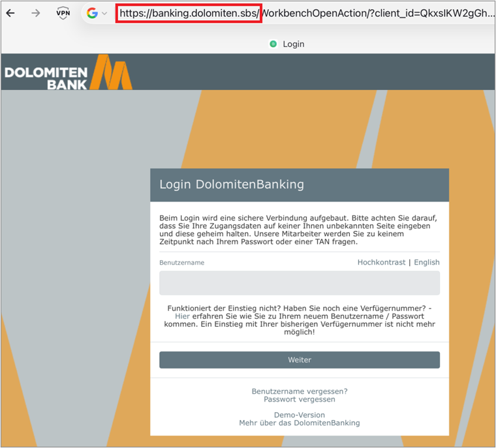Click the green Login tab favicon
This screenshot has height=448, width=496.
(273, 44)
